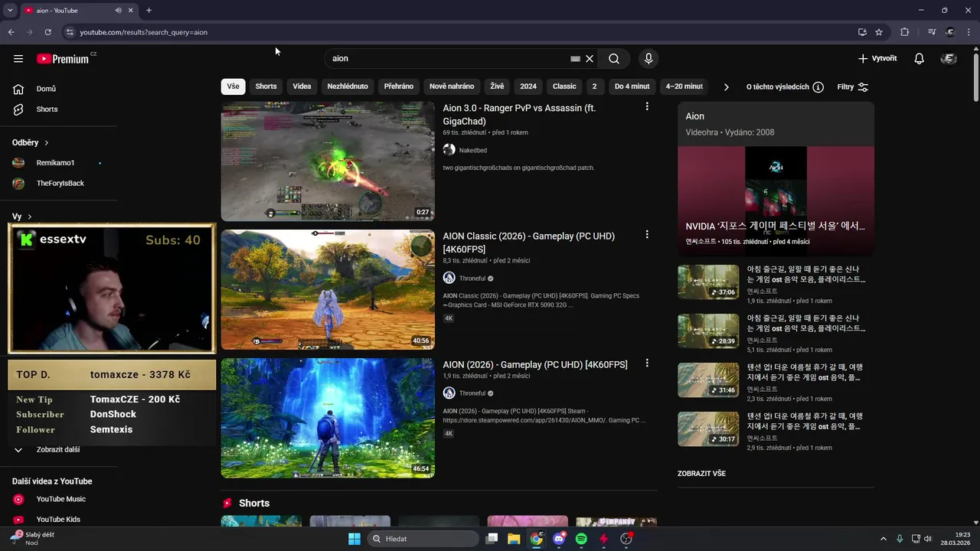Select the Shorts filter chip
980x551 pixels.
pyautogui.click(x=266, y=86)
